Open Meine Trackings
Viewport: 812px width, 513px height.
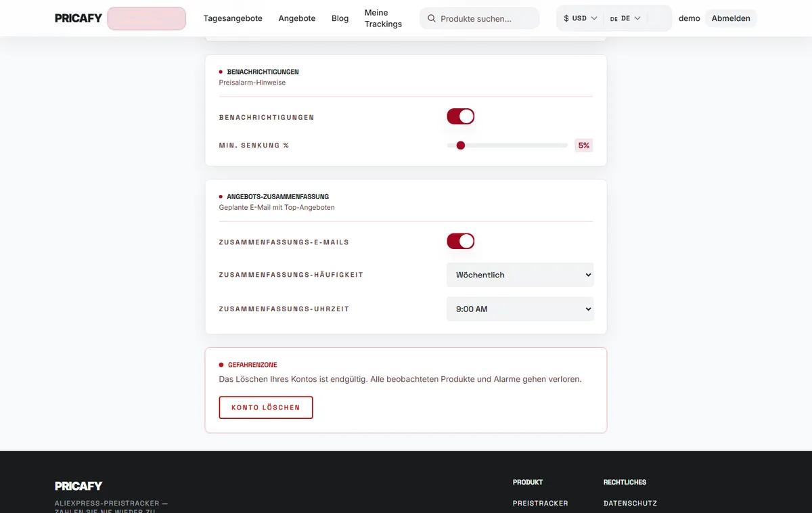click(x=383, y=18)
